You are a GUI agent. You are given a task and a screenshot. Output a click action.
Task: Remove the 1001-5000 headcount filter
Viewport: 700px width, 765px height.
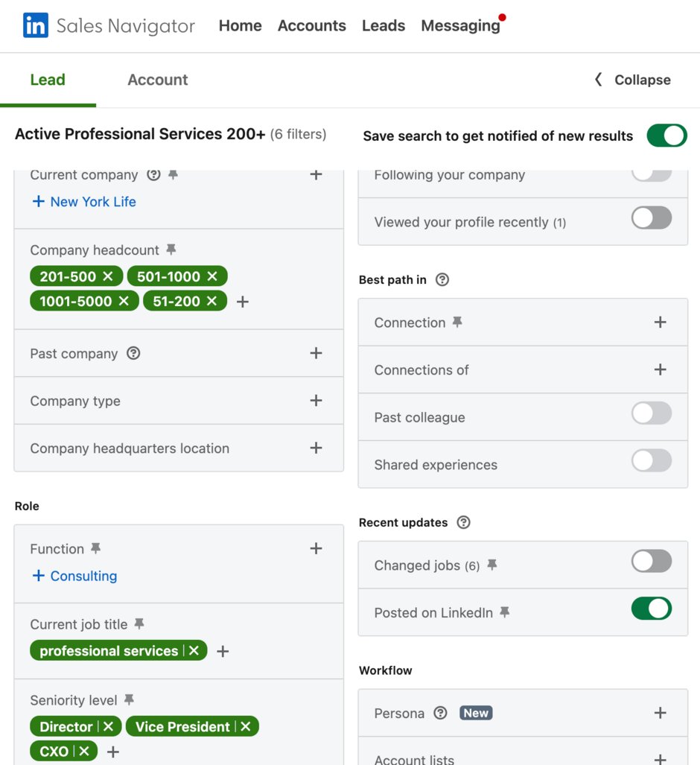pyautogui.click(x=124, y=301)
